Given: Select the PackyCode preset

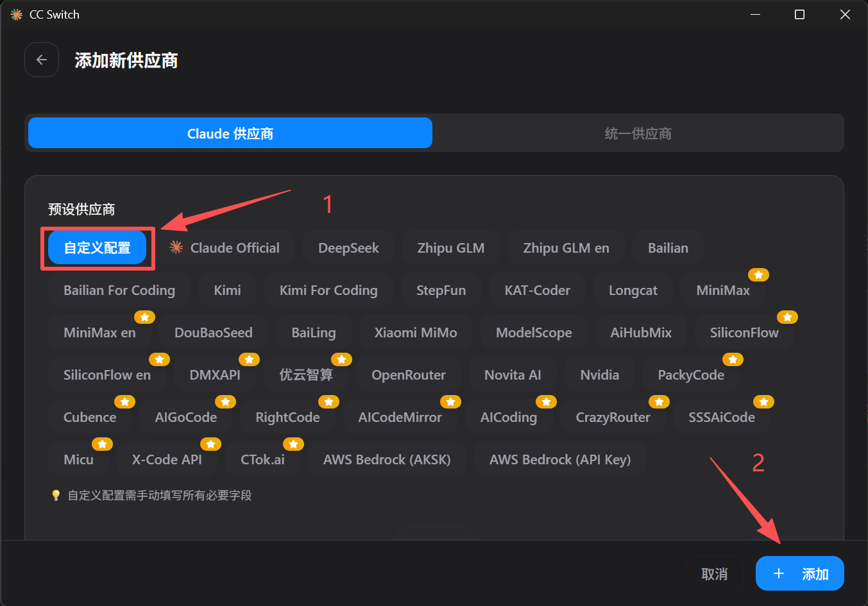Looking at the screenshot, I should [x=691, y=375].
